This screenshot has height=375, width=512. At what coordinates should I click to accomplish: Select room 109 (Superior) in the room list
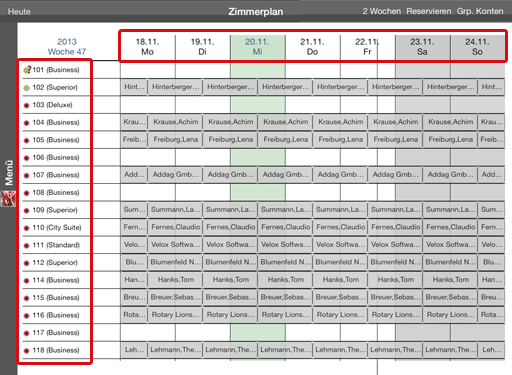point(56,210)
